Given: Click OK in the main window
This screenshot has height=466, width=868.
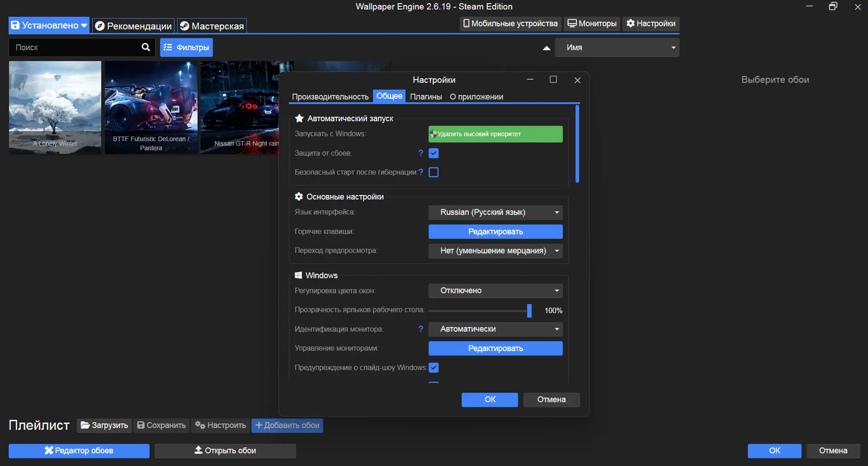Looking at the screenshot, I should 774,451.
